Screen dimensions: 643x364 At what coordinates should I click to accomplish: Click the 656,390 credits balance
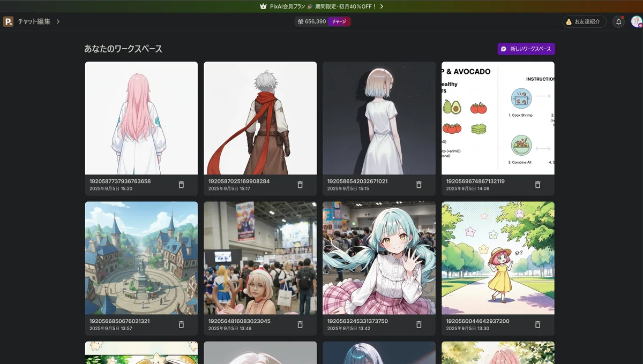click(x=316, y=21)
